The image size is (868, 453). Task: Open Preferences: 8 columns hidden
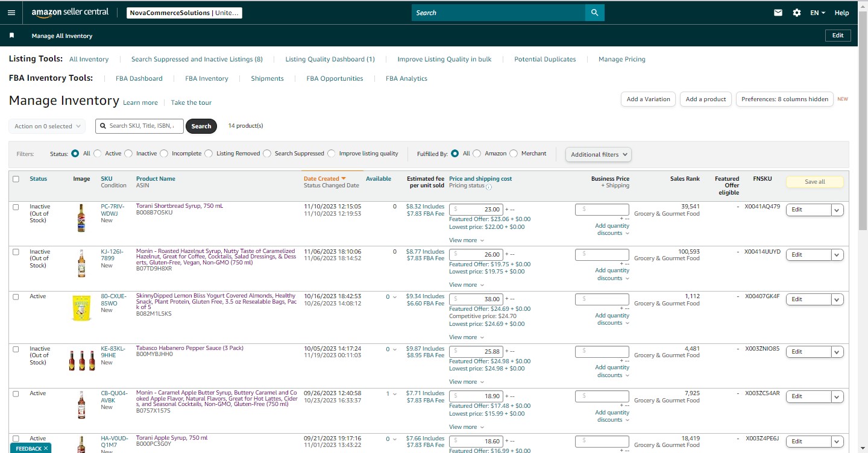pos(785,99)
